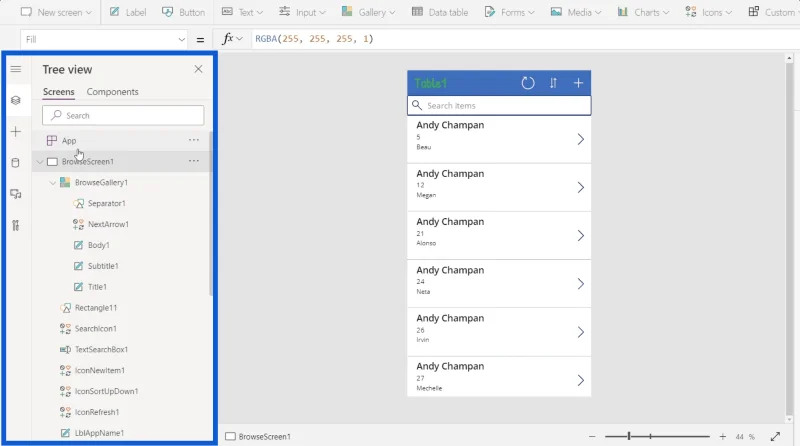Select BrowseGallery1 in tree view

click(x=101, y=183)
